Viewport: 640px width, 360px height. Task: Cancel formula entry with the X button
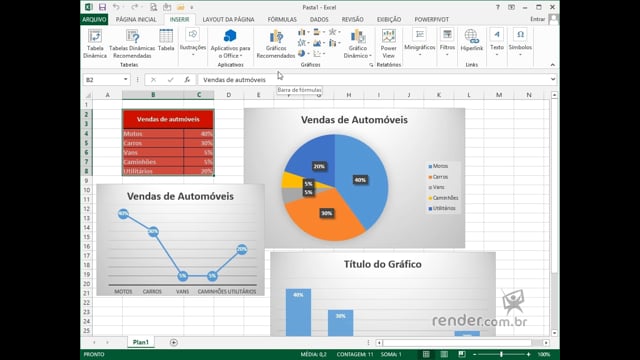153,80
